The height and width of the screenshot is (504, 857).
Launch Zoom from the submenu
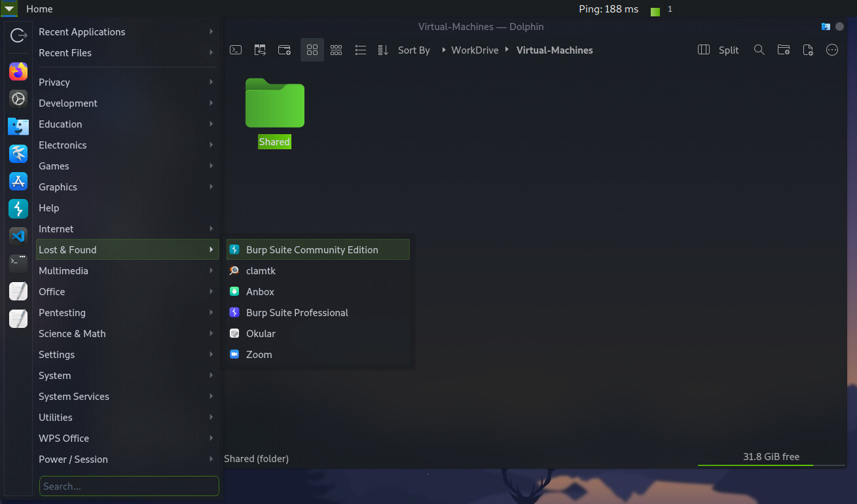[318, 354]
